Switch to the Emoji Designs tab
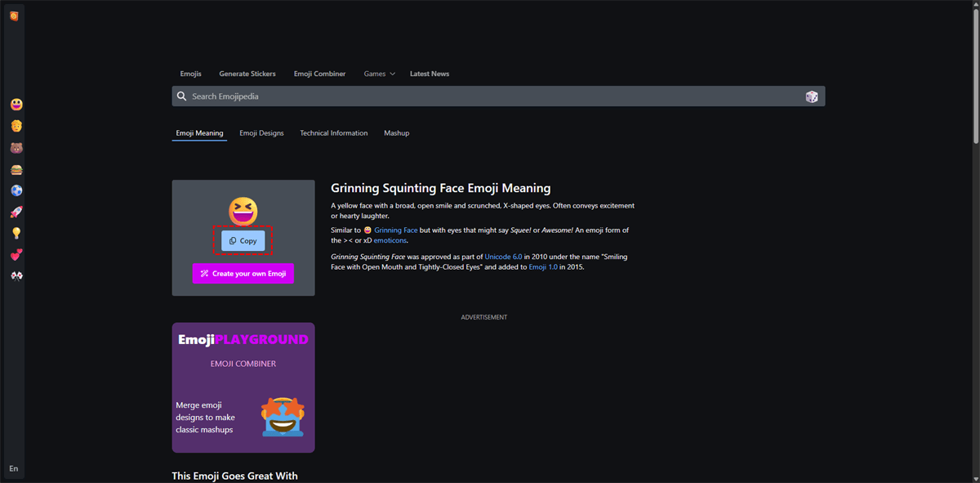980x483 pixels. click(261, 133)
